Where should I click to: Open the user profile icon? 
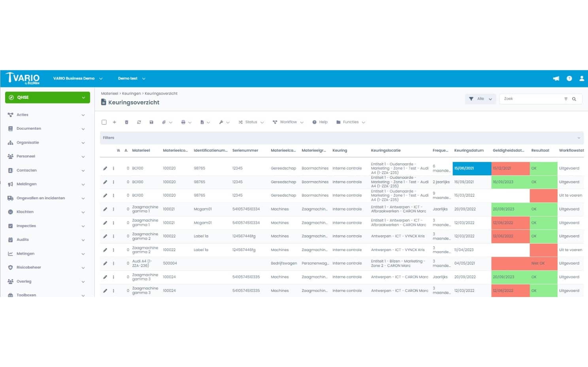582,78
